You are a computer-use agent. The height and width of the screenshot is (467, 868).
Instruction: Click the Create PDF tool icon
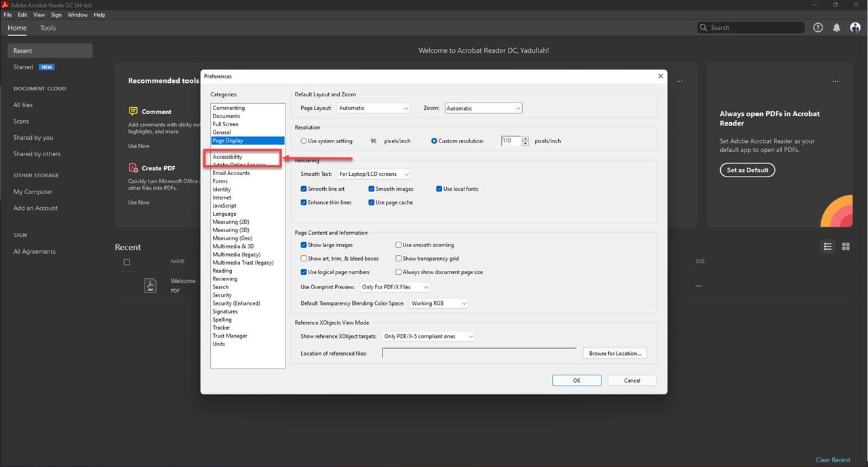click(x=133, y=168)
